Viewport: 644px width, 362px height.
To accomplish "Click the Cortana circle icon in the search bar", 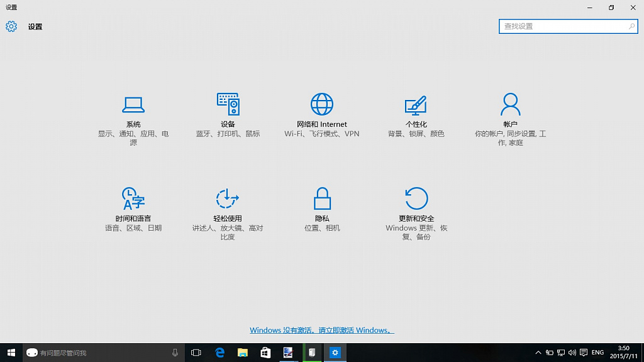I will (32, 353).
